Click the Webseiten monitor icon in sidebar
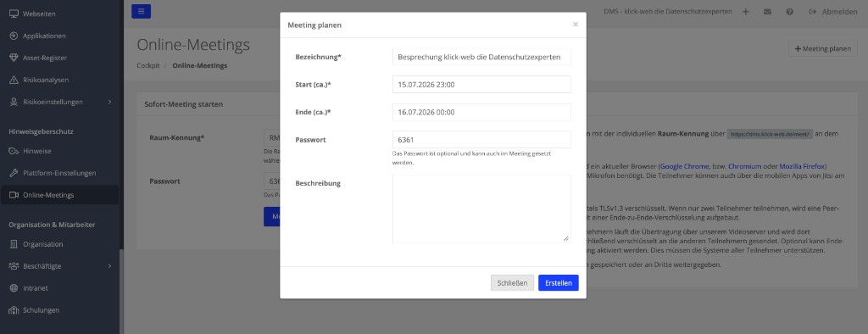Image resolution: width=868 pixels, height=334 pixels. pos(14,14)
